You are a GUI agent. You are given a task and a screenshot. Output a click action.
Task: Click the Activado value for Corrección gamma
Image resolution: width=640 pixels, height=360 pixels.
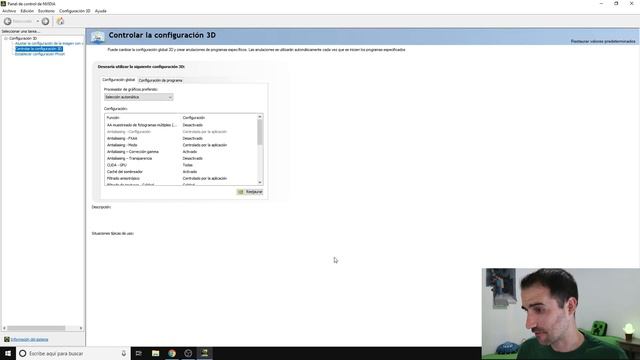pyautogui.click(x=190, y=151)
